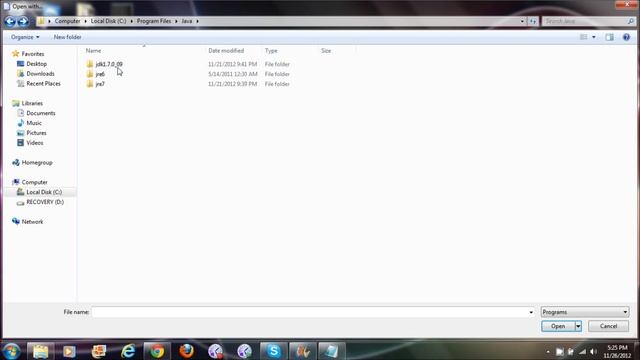Show hidden tray icons arrow
This screenshot has height=360, width=640.
548,351
